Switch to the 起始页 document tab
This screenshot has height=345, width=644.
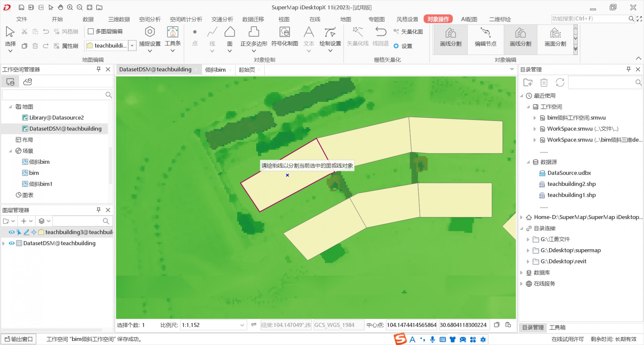point(247,69)
